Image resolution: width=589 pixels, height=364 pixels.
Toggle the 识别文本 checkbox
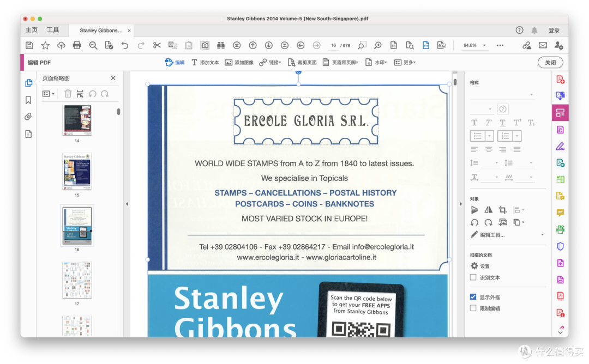pyautogui.click(x=473, y=277)
